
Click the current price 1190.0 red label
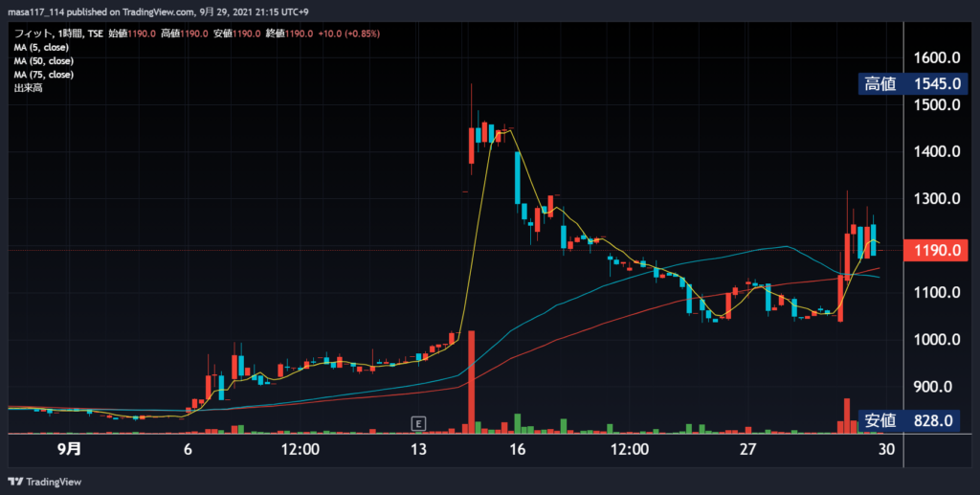937,251
